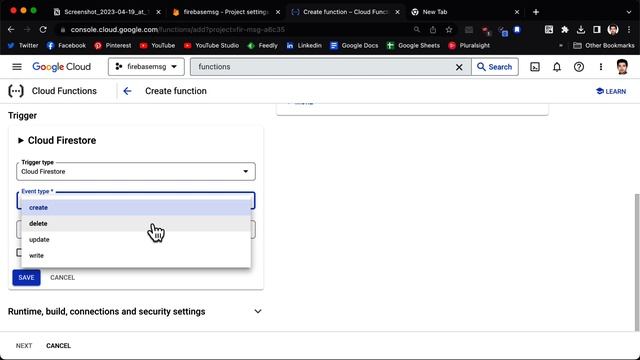
Task: Collapse the Cloud Firestore trigger section triangle
Action: tap(20, 140)
